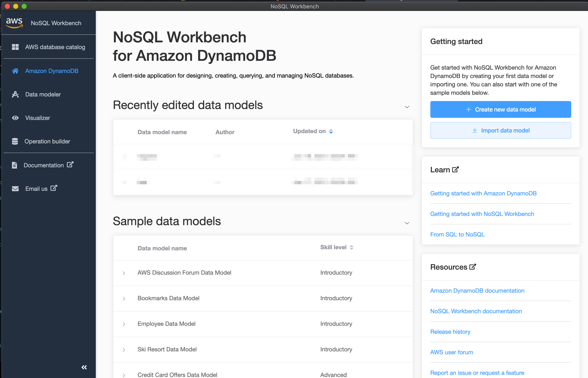Screen dimensions: 588x378
Task: Click the green fullscreen window button
Action: coord(24,6)
